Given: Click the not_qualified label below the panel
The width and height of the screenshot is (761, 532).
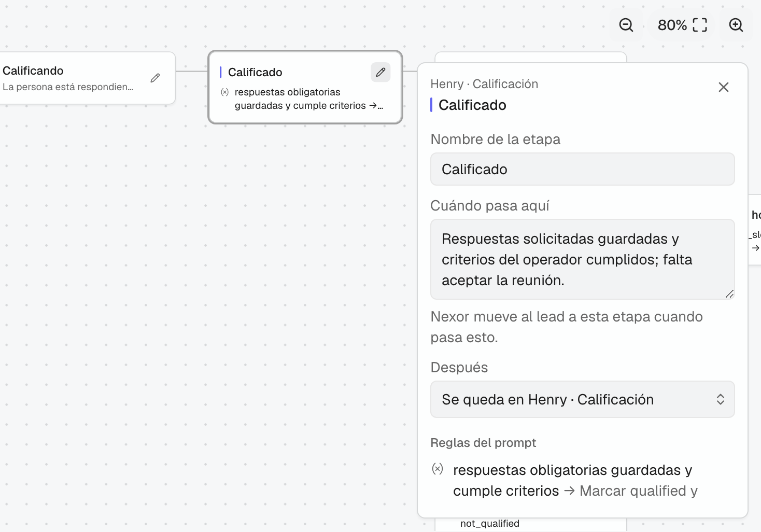Looking at the screenshot, I should click(x=490, y=524).
